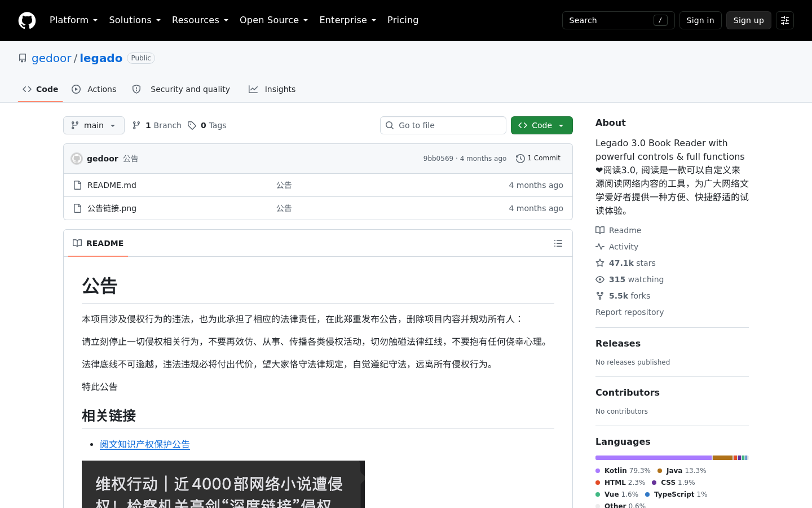812x508 pixels.
Task: Open the 维权行动 article image
Action: click(223, 484)
